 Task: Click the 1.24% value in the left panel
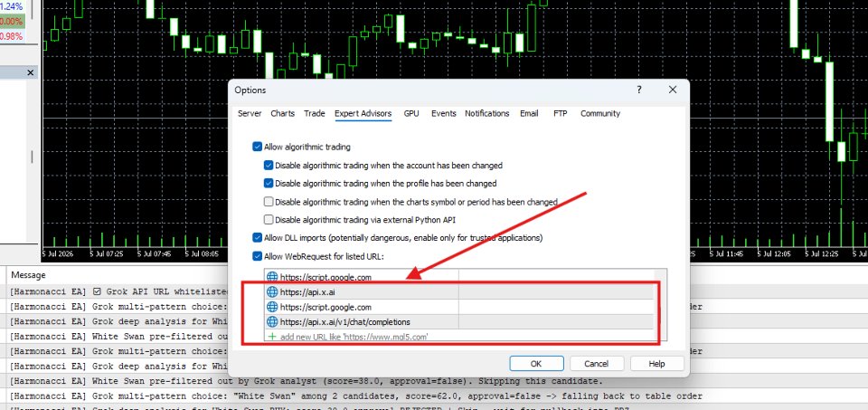pos(11,6)
